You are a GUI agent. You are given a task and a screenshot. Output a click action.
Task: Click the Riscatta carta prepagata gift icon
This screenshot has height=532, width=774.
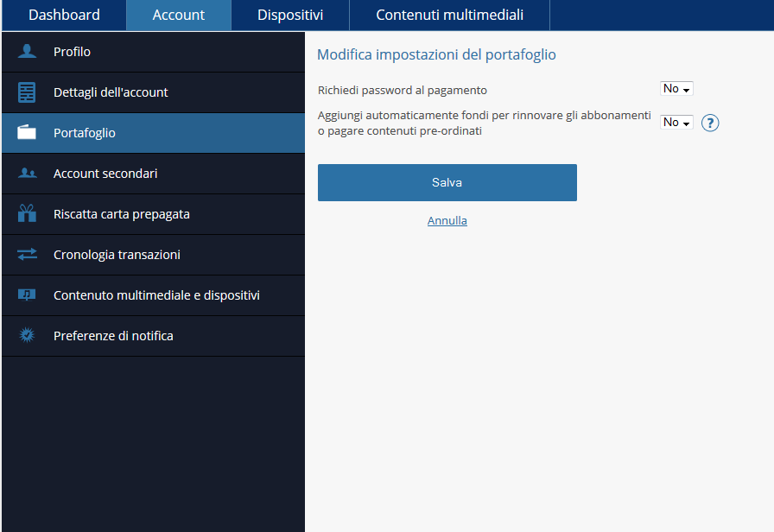point(27,213)
